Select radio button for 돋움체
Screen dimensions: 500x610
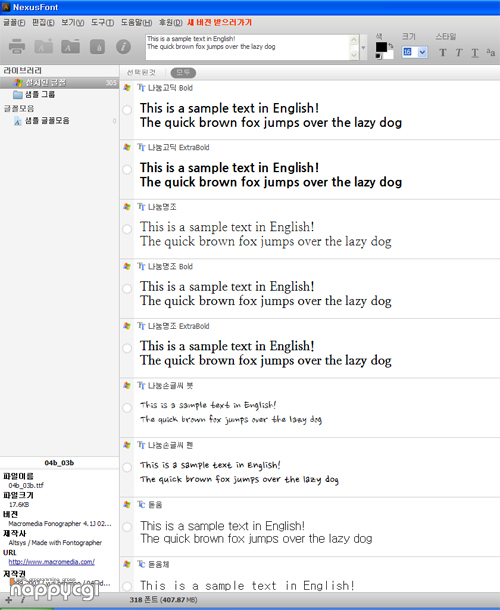tap(127, 586)
